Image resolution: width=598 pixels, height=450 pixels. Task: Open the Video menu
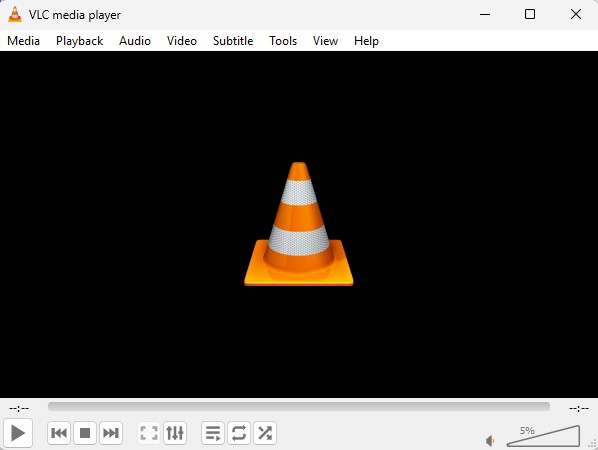[182, 41]
